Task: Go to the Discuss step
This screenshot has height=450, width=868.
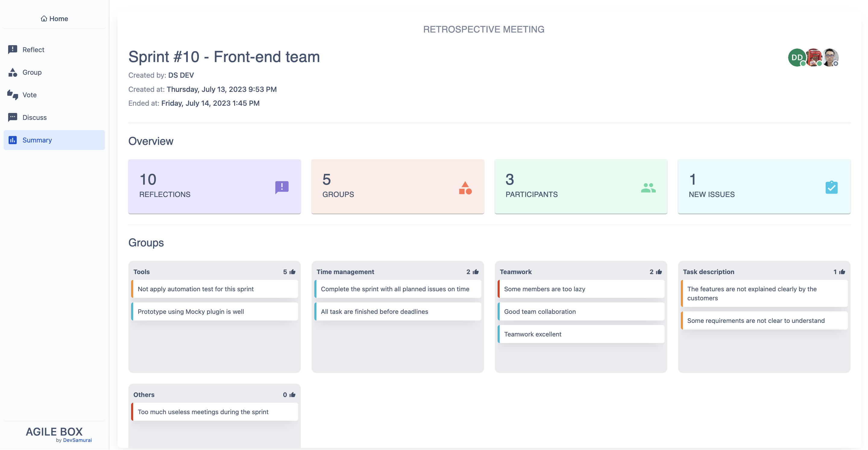Action: 34,117
